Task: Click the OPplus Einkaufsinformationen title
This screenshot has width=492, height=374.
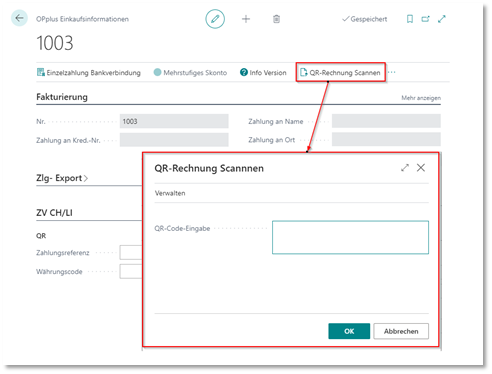Action: (82, 19)
